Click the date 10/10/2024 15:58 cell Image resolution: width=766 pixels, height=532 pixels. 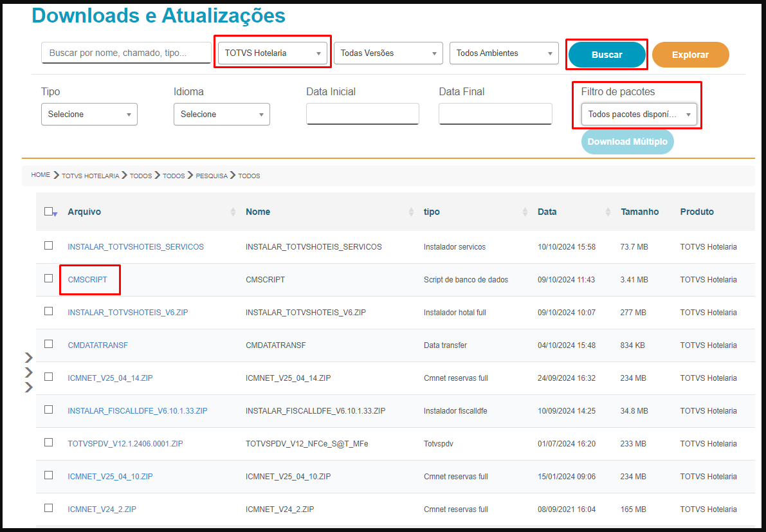point(567,247)
